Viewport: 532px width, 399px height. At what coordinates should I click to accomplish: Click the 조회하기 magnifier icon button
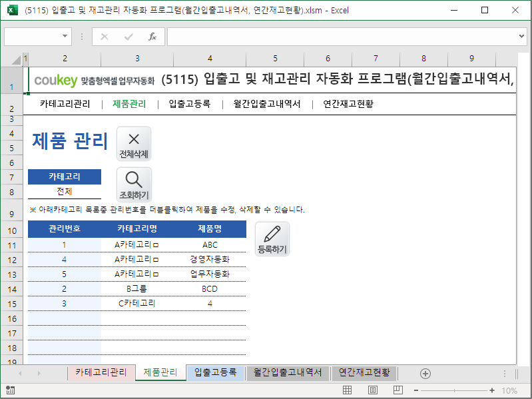point(134,185)
